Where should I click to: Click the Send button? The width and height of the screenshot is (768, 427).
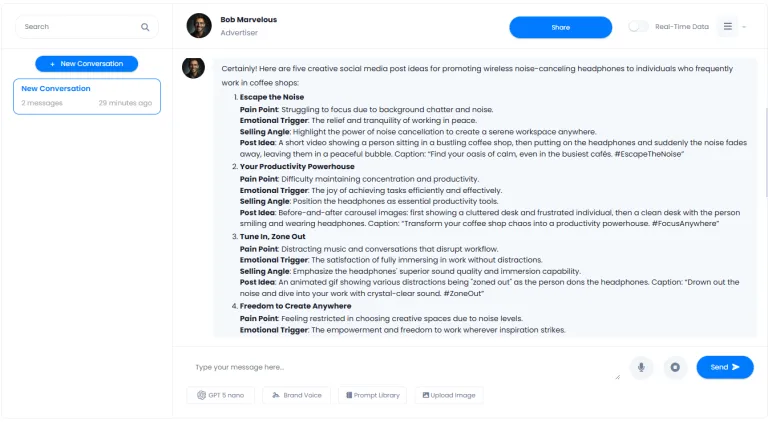pos(725,367)
